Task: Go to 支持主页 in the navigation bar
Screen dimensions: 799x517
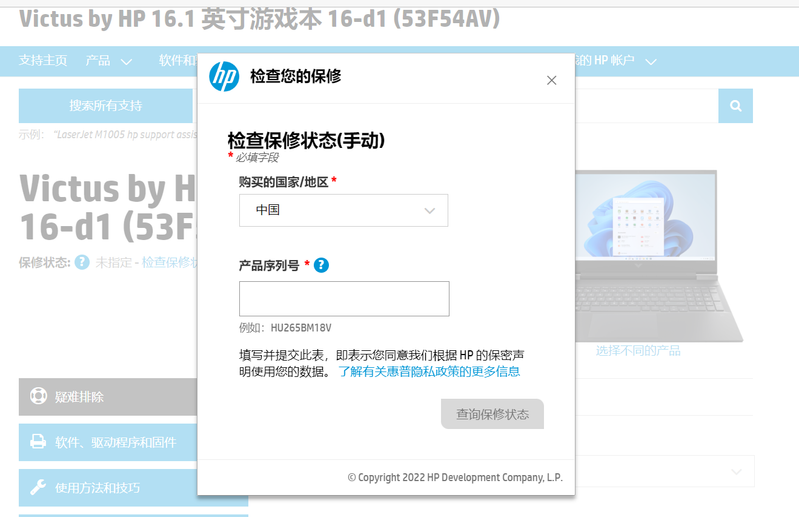Action: click(43, 61)
